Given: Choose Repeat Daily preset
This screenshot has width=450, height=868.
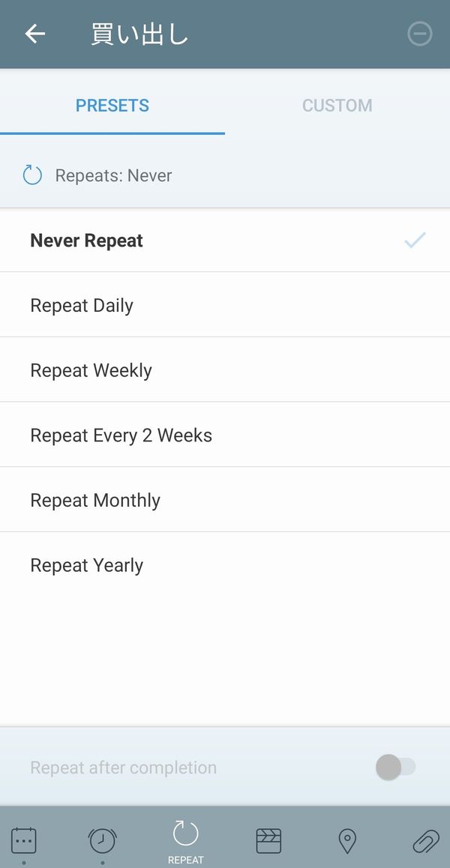Looking at the screenshot, I should pyautogui.click(x=225, y=305).
